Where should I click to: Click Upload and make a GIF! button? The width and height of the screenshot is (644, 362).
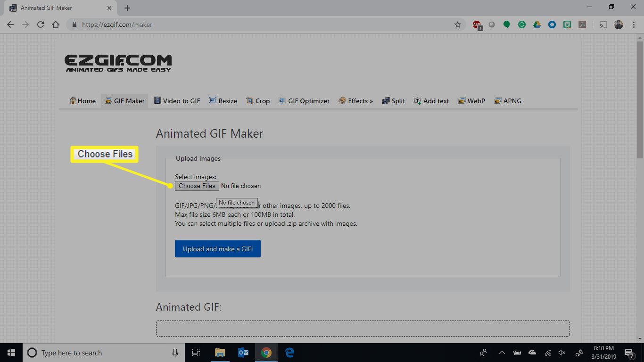click(x=218, y=249)
